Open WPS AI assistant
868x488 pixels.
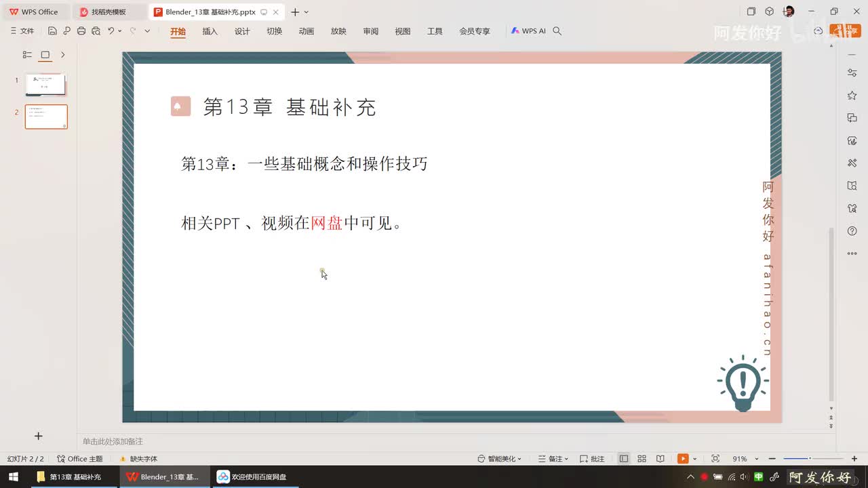tap(528, 31)
